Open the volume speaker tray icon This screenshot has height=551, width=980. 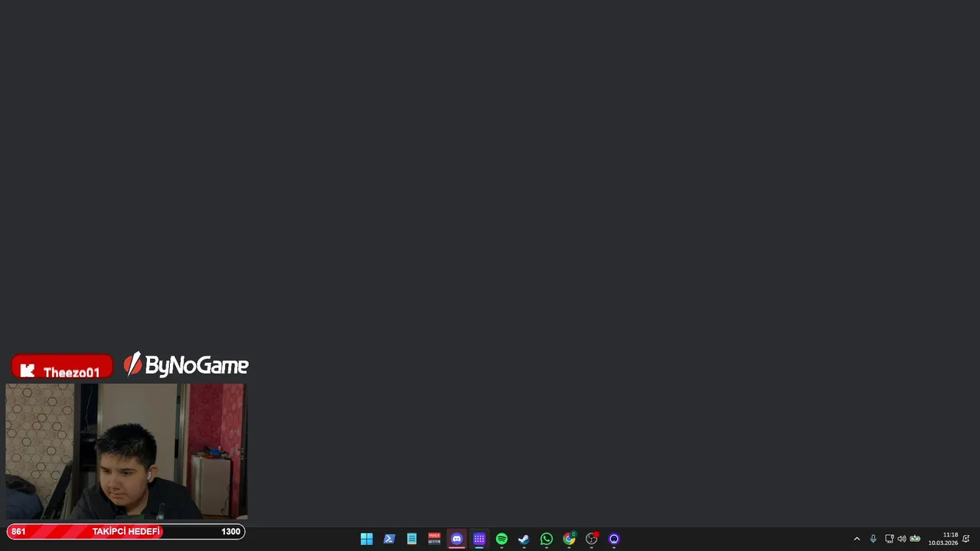pos(901,539)
